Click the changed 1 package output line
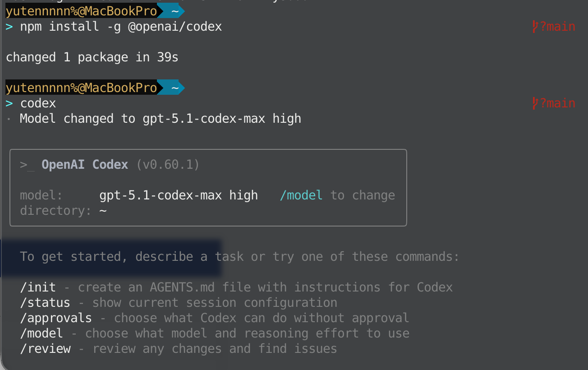 92,57
